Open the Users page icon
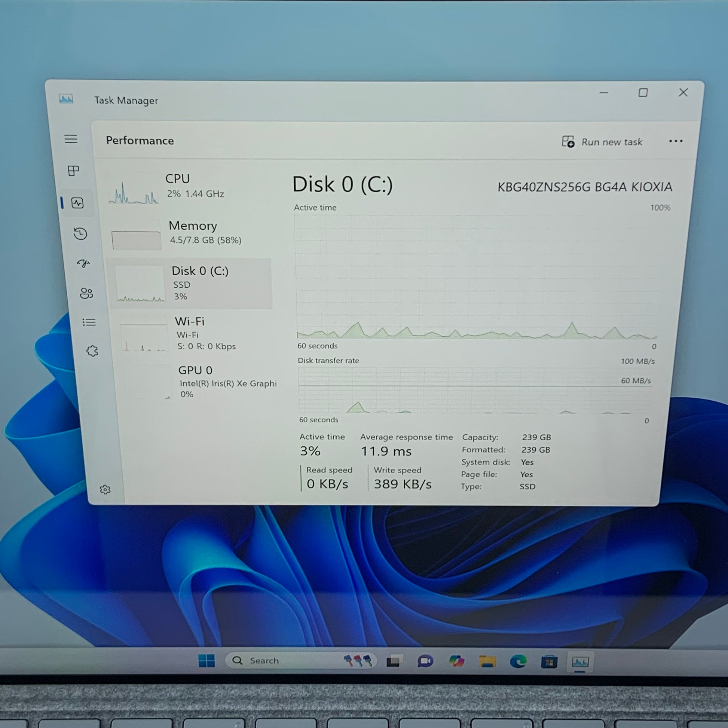This screenshot has width=728, height=728. pyautogui.click(x=86, y=293)
